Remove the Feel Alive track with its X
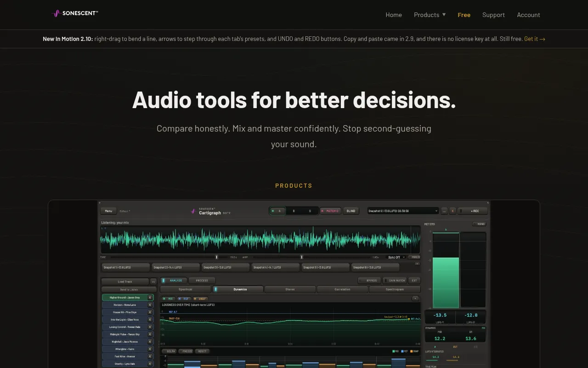 point(150,356)
